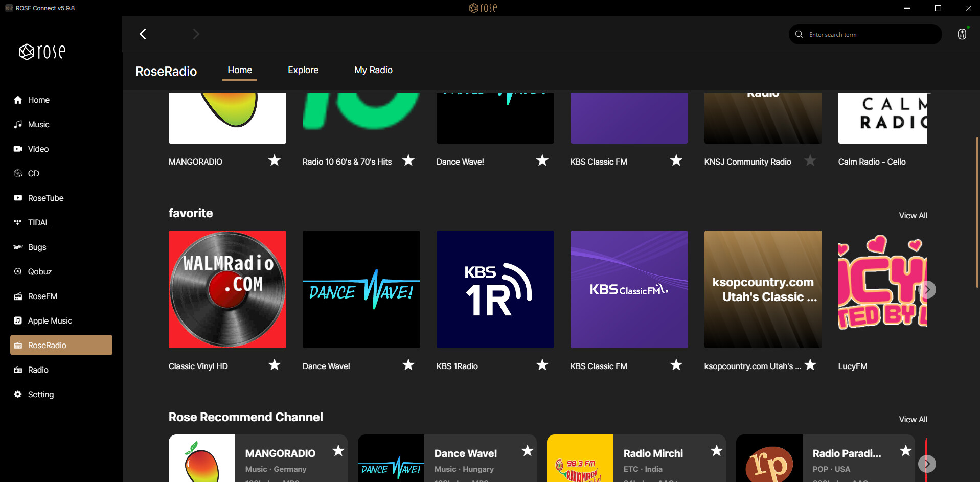The image size is (980, 482).
Task: Switch to the My Radio tab
Action: coord(374,70)
